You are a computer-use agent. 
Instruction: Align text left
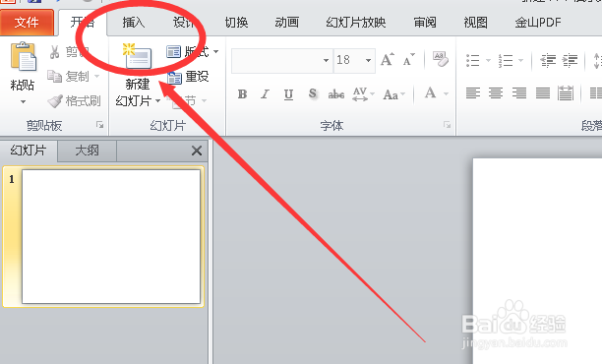pyautogui.click(x=473, y=93)
